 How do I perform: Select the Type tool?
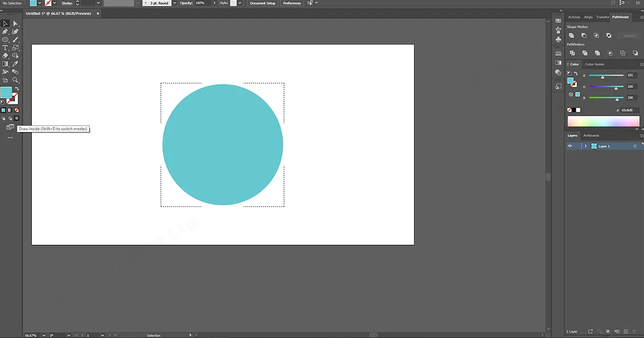[x=5, y=48]
